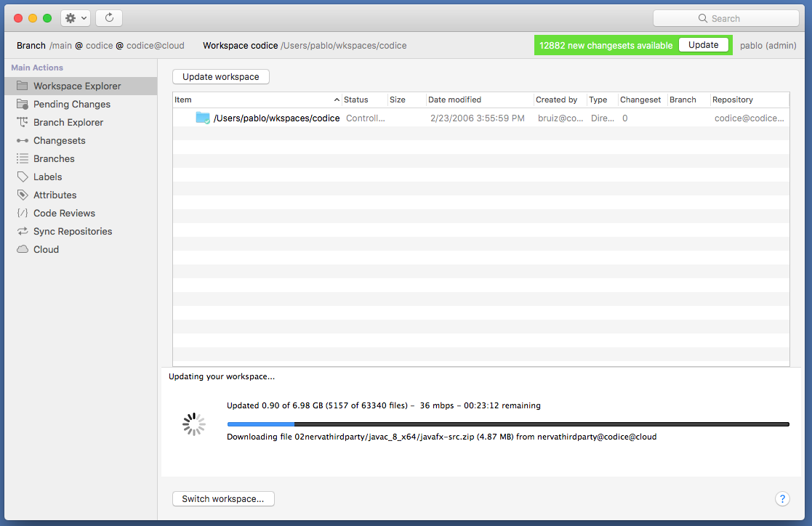
Task: Click the update progress bar
Action: (509, 424)
